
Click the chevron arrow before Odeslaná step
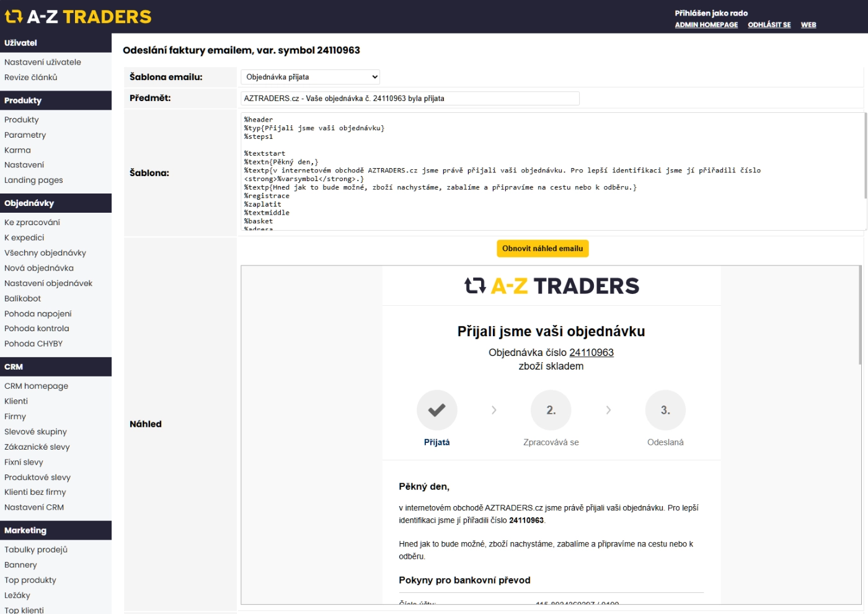608,410
